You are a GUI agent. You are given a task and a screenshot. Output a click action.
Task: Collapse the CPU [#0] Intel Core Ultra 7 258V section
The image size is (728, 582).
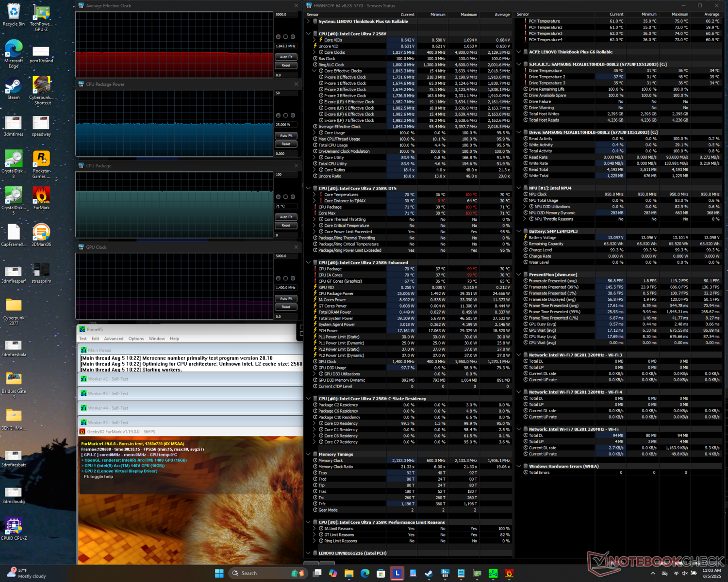(x=308, y=34)
